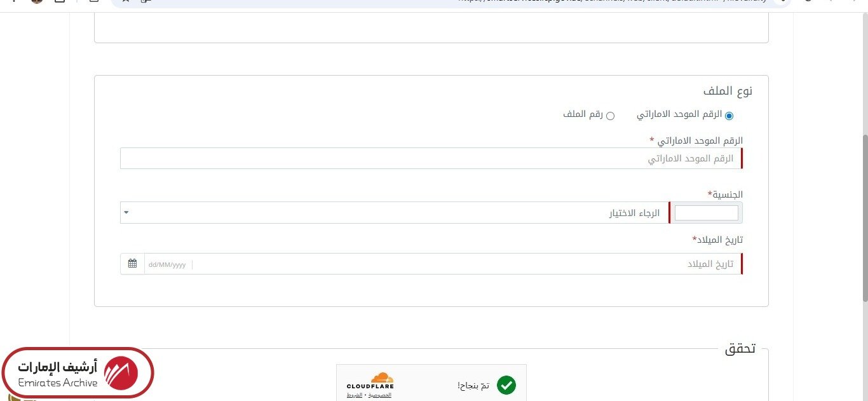Select the 'رقم الملف' radio option

point(610,116)
